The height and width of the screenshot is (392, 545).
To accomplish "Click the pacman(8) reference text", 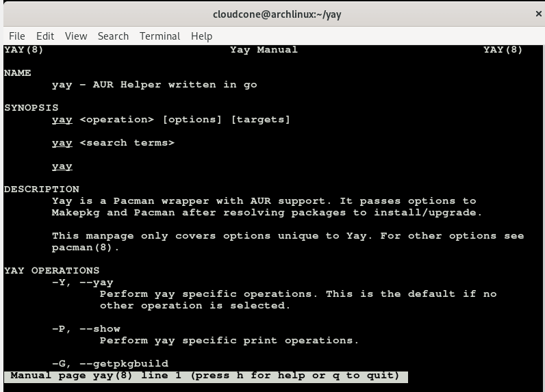I will [86, 248].
